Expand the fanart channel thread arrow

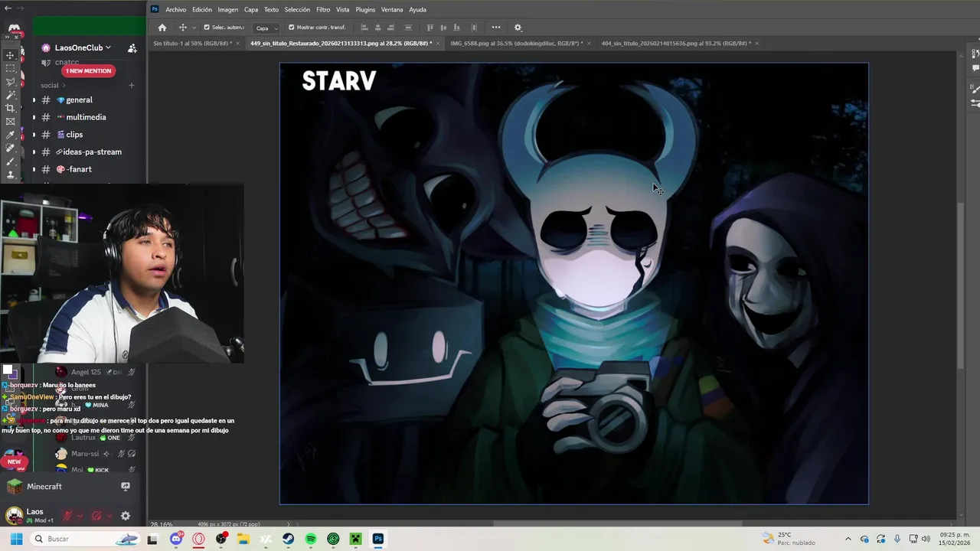pos(34,169)
